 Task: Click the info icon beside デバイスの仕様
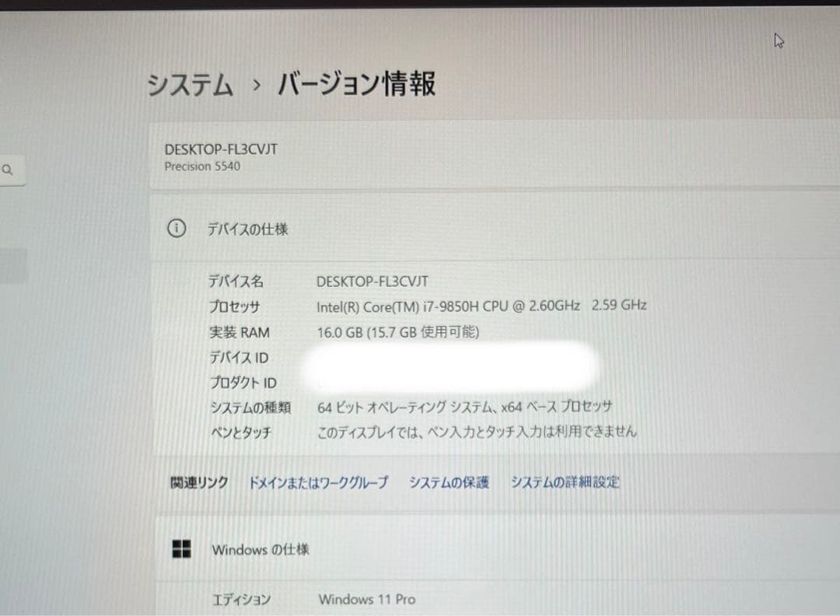coord(177,229)
